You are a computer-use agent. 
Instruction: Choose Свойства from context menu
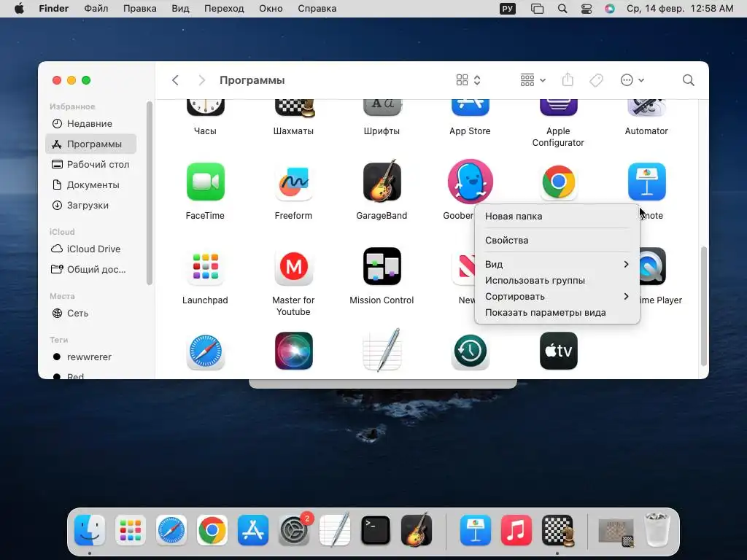click(x=557, y=241)
